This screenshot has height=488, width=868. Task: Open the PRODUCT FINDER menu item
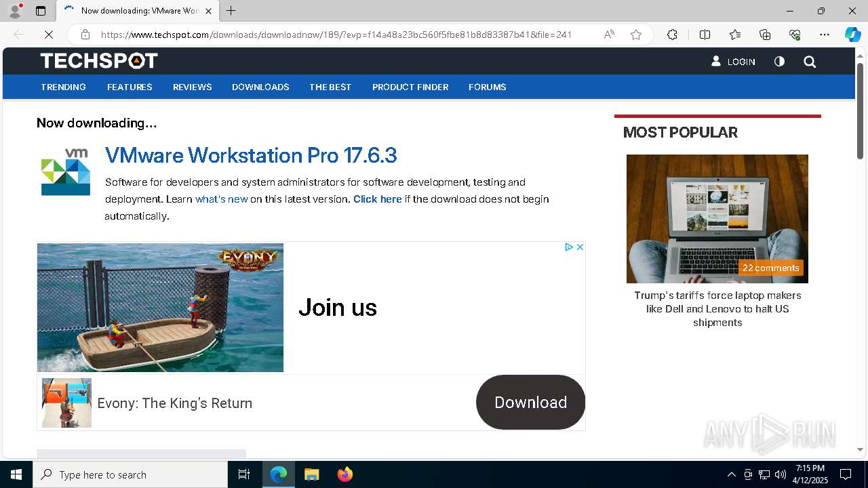point(410,87)
